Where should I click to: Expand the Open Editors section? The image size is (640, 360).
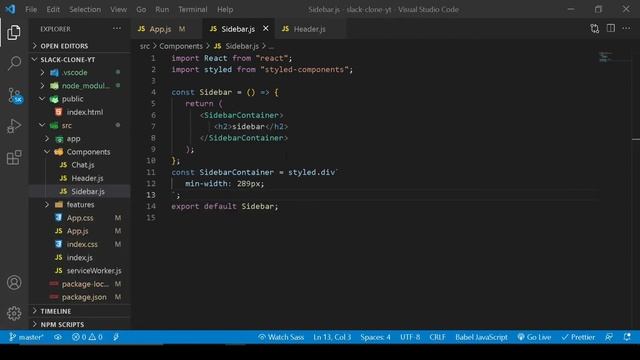80,46
